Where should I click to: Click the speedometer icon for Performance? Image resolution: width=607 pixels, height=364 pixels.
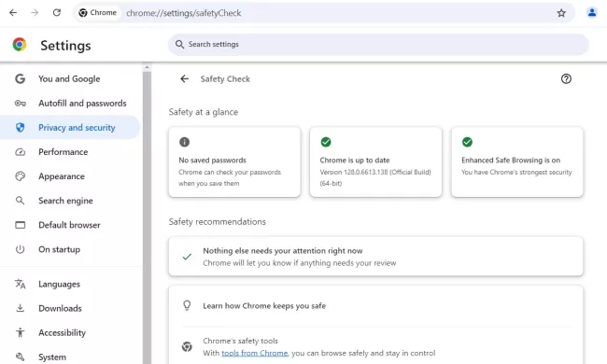coord(21,152)
